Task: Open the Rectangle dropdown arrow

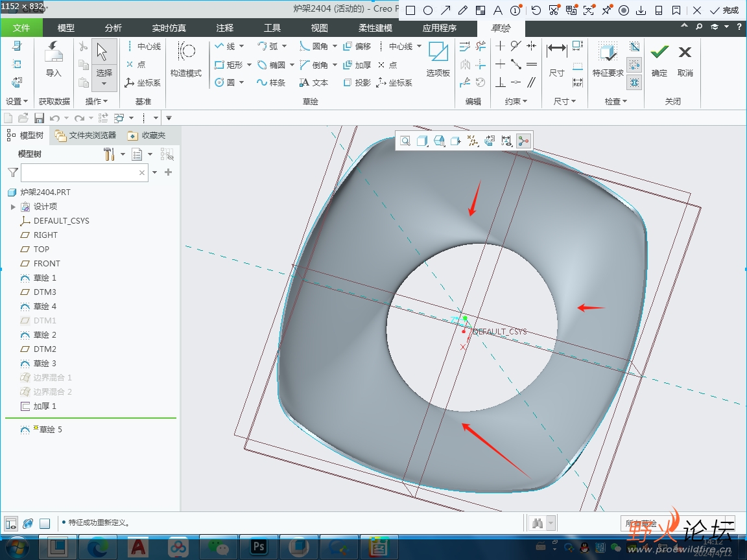Action: 249,64
